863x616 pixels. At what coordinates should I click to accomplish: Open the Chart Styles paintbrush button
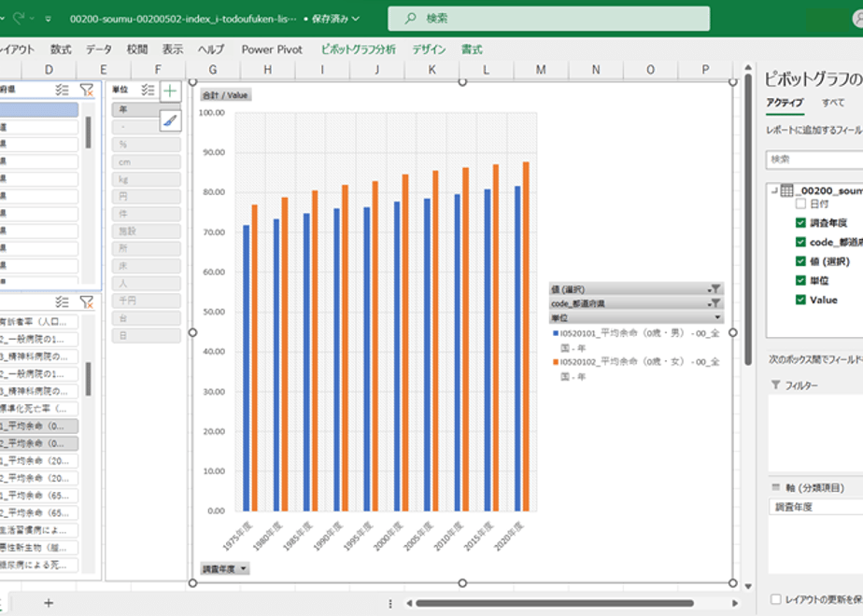[170, 119]
